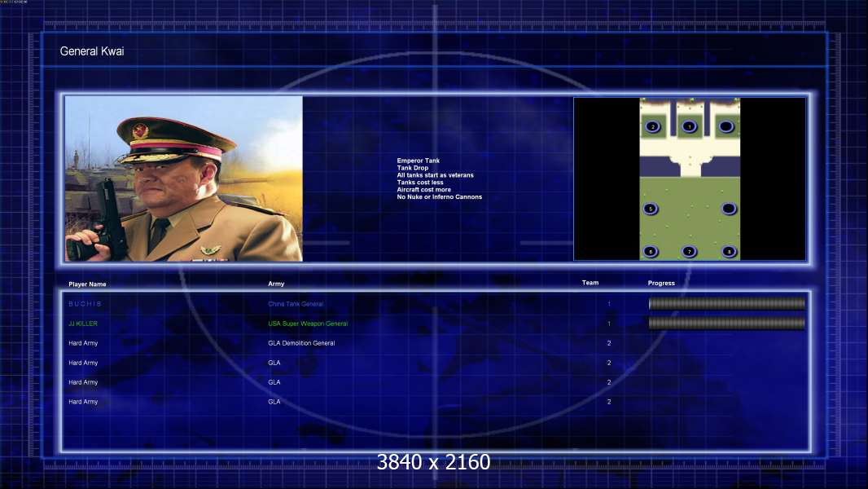
Task: Click the 'Emperor Tank' ability line
Action: [x=418, y=161]
